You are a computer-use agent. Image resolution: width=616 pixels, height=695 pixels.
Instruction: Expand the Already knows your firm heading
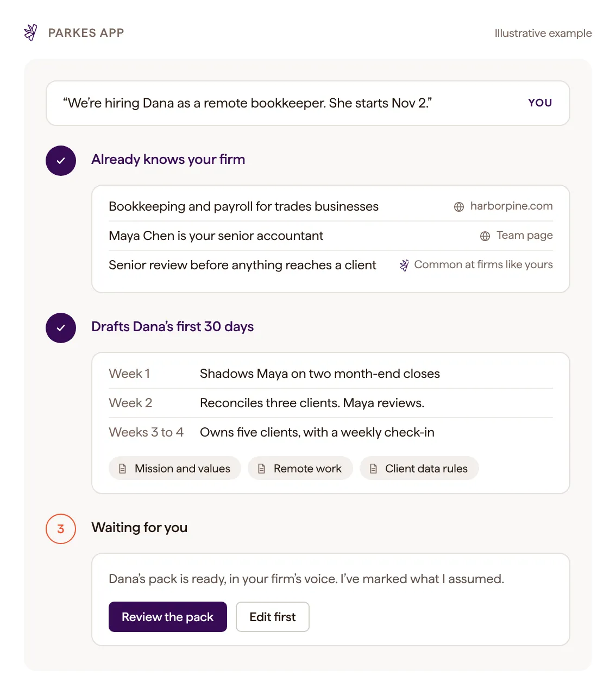point(168,159)
